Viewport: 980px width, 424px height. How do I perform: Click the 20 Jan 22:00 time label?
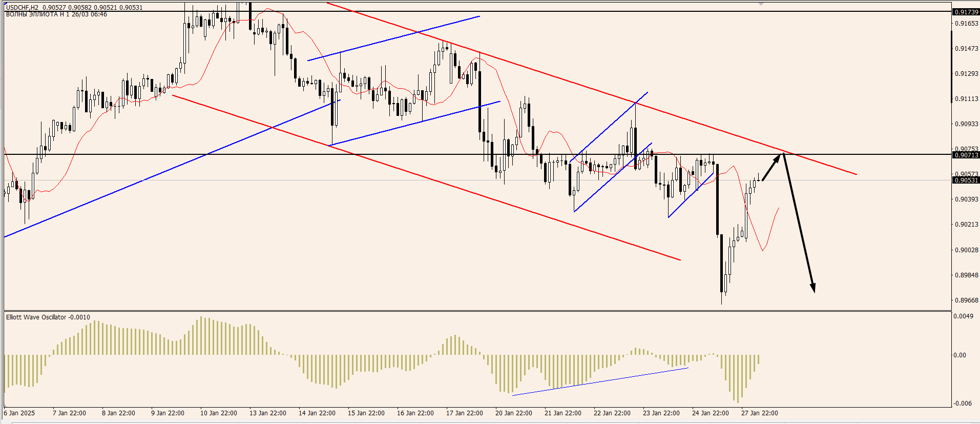pos(514,413)
